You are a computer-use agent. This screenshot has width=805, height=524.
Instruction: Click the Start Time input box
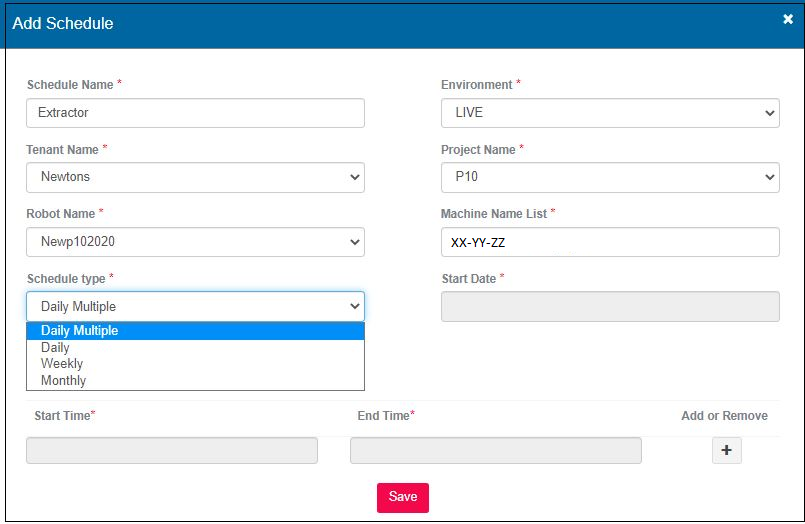(172, 451)
